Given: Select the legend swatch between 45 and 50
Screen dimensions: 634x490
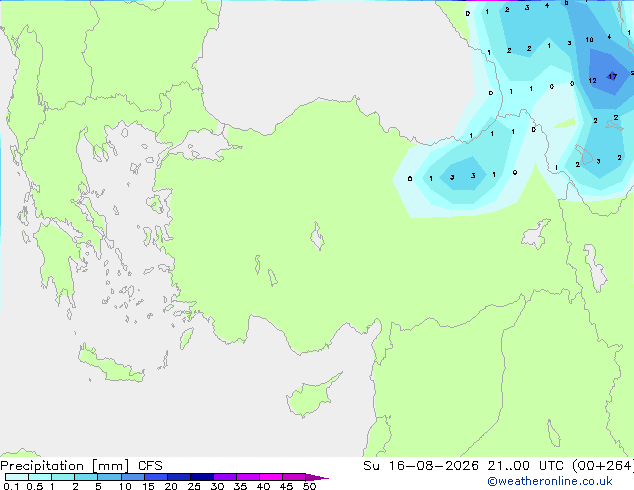Looking at the screenshot, I should pyautogui.click(x=294, y=477).
